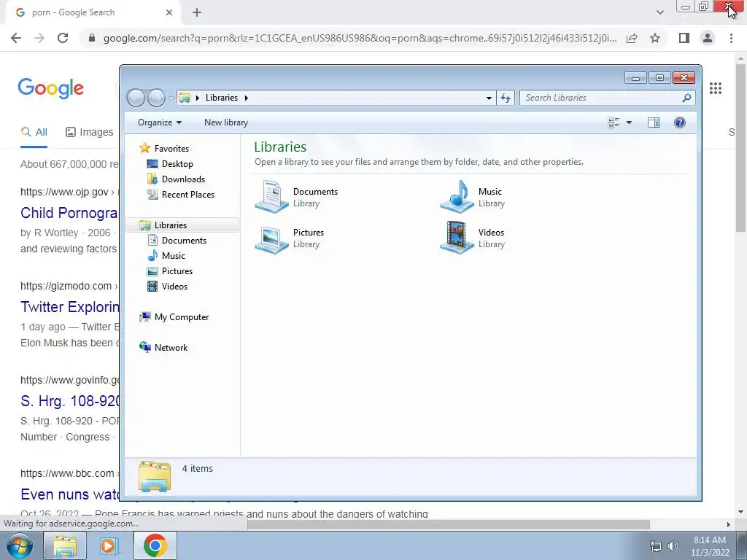Open My Computer in the navigation pane

click(x=182, y=317)
